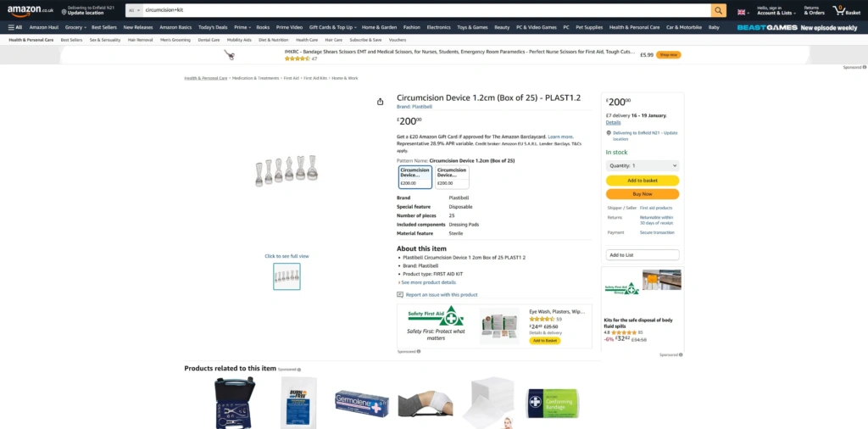Open the Dental Care subcategory tab
868x429 pixels.
209,40
